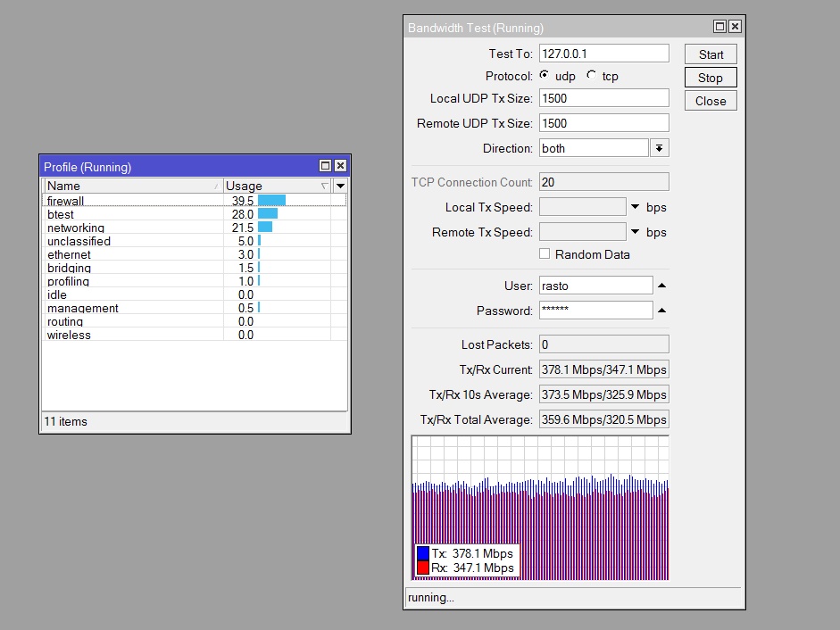Viewport: 840px width, 630px height.
Task: Click the "running..." status bar text
Action: pyautogui.click(x=431, y=597)
